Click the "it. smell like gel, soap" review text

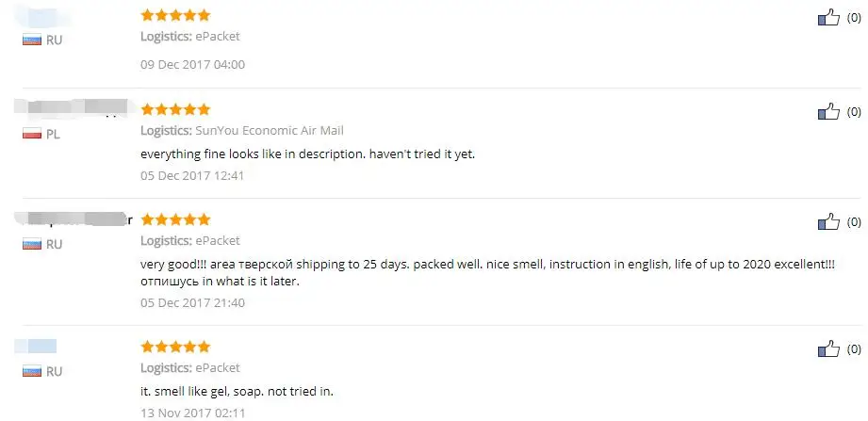tap(237, 391)
